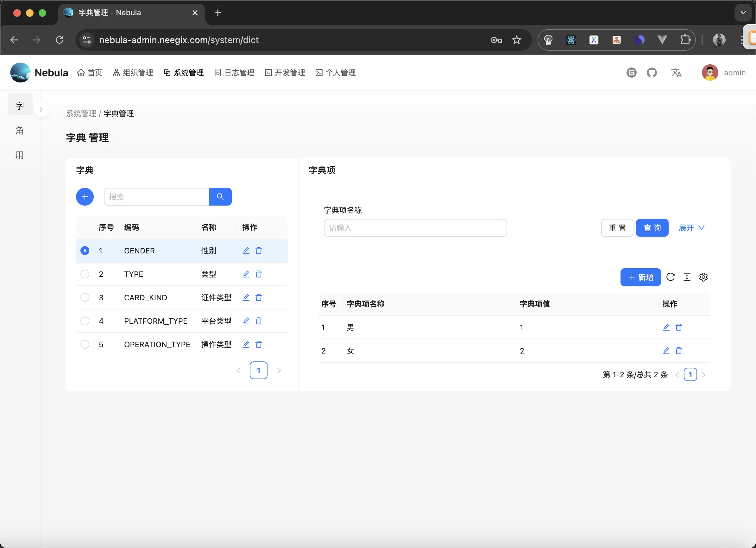Focus the 字典项名称 input field
The image size is (756, 548).
click(x=415, y=228)
